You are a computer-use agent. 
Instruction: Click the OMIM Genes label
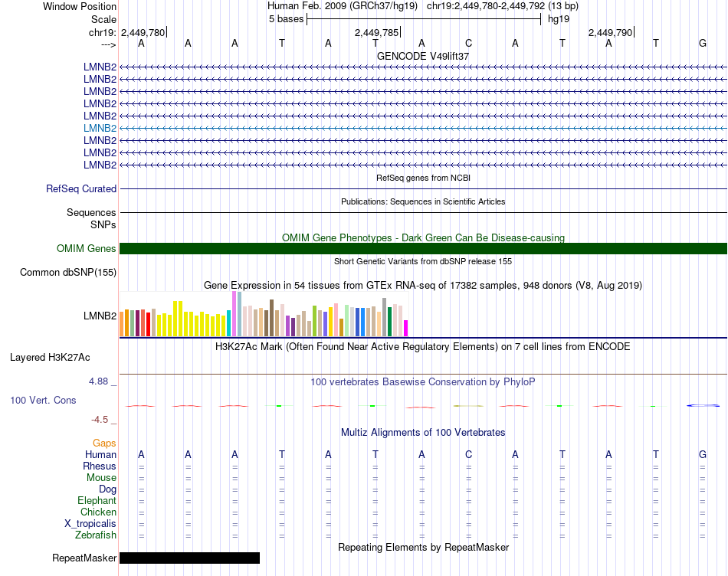87,248
